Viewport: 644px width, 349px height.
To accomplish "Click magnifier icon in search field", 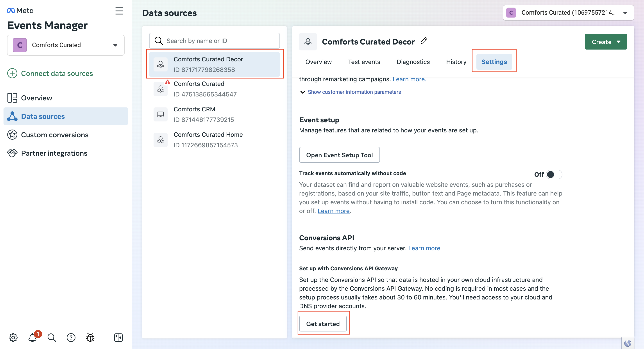I will pyautogui.click(x=159, y=41).
